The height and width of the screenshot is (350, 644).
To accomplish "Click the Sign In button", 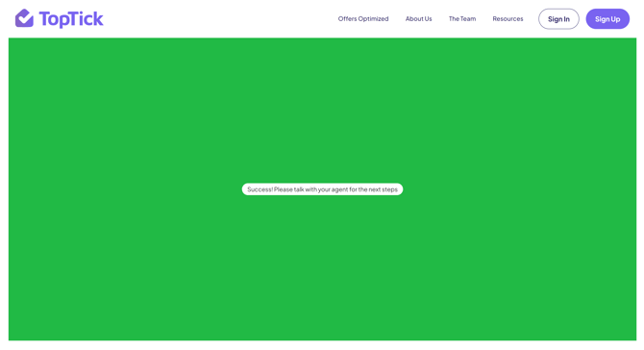I will (558, 19).
